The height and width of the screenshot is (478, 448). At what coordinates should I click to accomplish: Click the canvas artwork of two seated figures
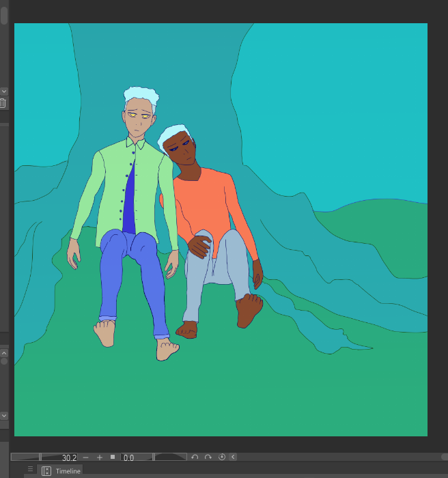221,229
